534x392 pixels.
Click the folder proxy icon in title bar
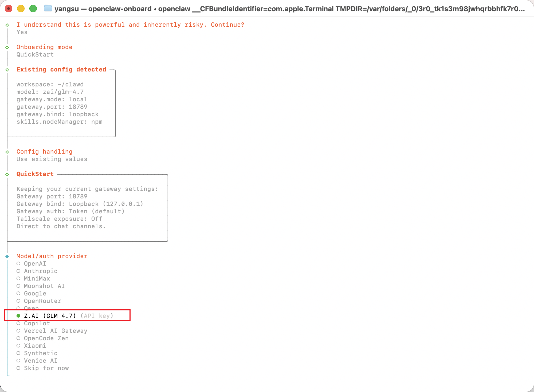(x=48, y=9)
